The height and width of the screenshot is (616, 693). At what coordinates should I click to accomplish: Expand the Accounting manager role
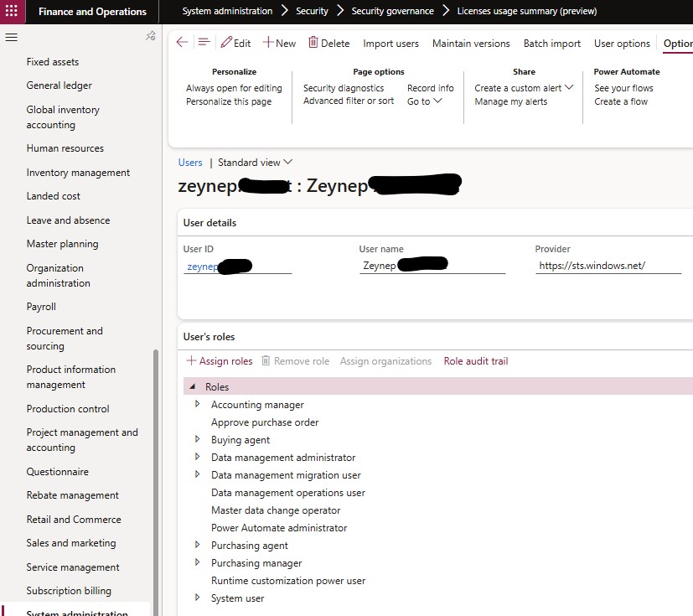pyautogui.click(x=197, y=404)
